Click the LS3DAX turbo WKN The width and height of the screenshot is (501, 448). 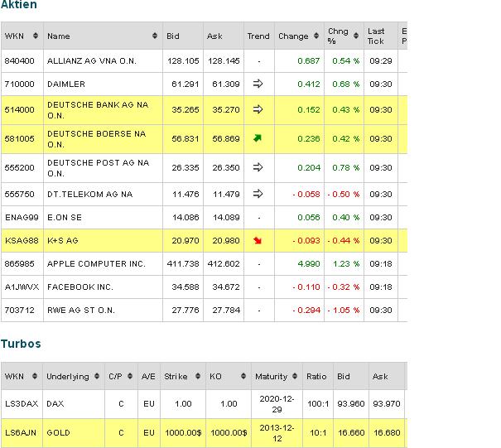tap(22, 403)
